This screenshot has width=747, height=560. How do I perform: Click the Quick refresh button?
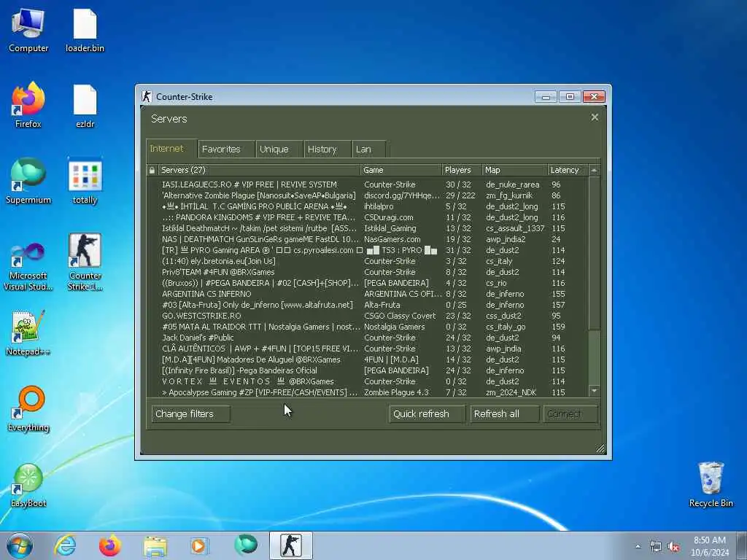427,414
